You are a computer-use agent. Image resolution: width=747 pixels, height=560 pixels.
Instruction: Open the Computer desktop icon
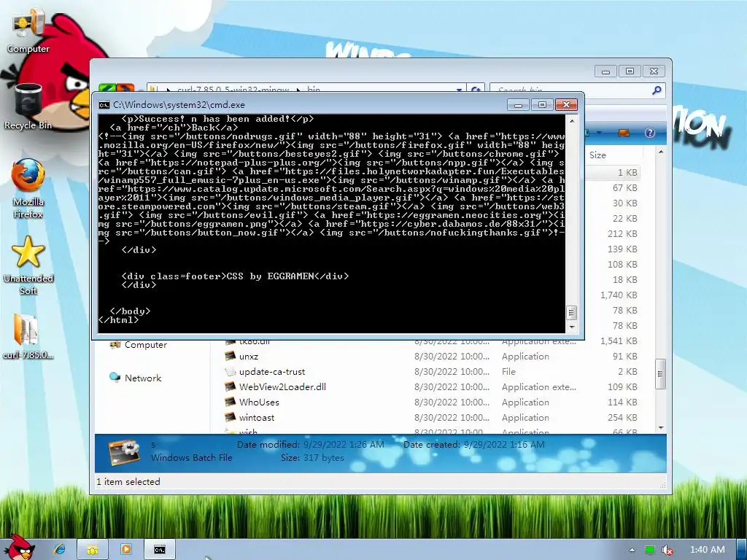(28, 31)
